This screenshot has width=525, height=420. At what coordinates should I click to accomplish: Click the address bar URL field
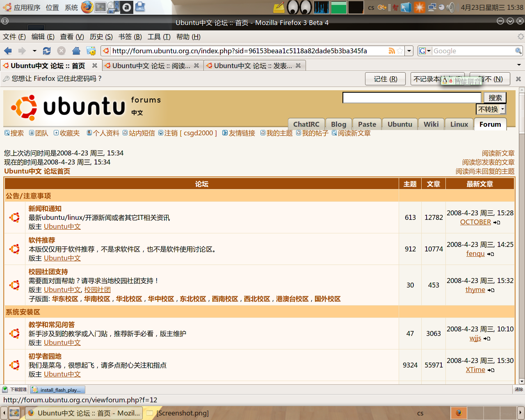(249, 51)
